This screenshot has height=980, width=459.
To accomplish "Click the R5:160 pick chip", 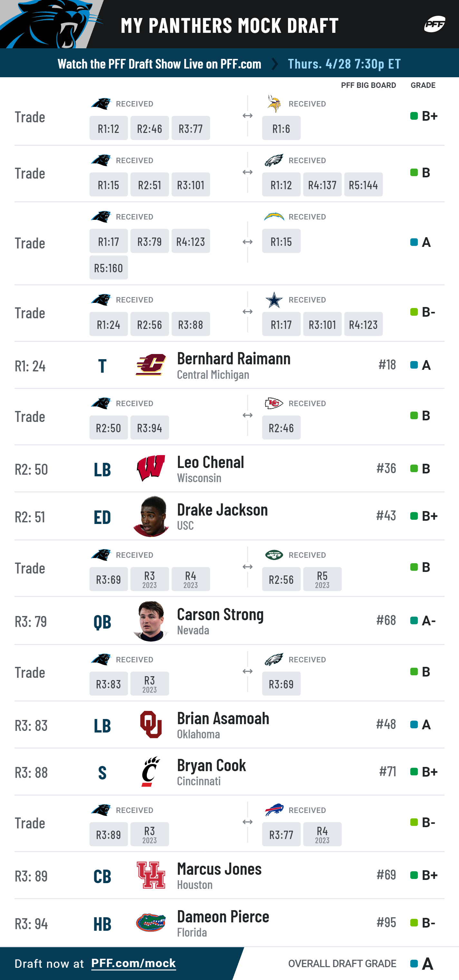I will [x=109, y=268].
